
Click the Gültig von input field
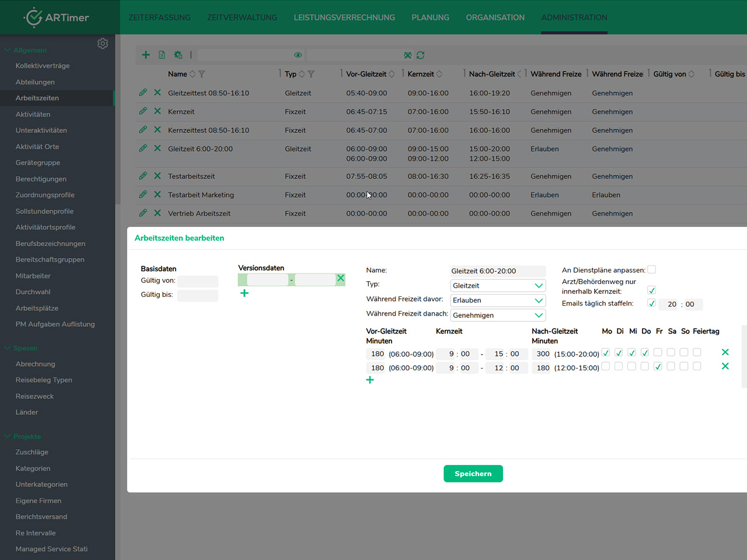(198, 281)
